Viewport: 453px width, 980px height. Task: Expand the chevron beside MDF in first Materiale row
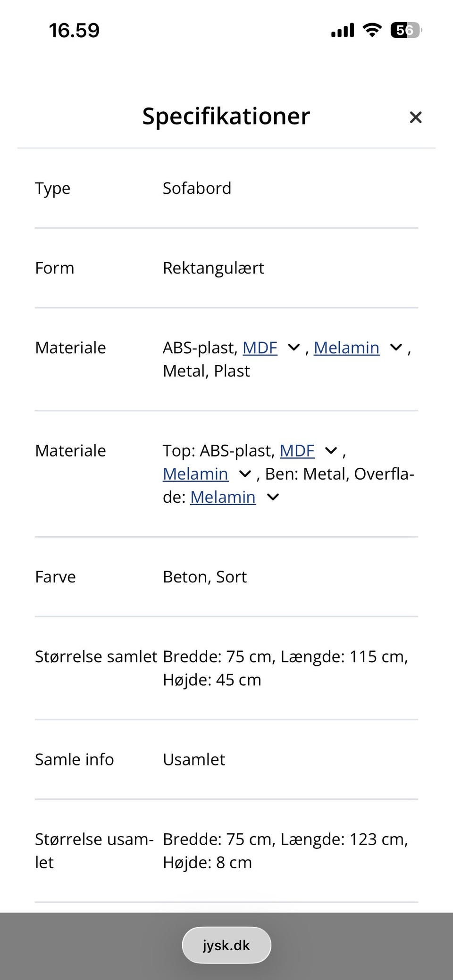click(294, 348)
